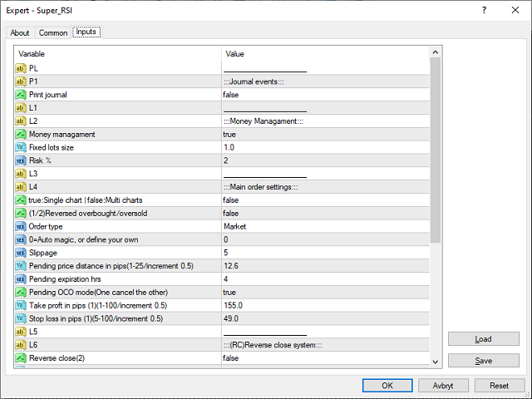This screenshot has width=532, height=399.
Task: Toggle the Reverse close(2) false value
Action: (324, 357)
